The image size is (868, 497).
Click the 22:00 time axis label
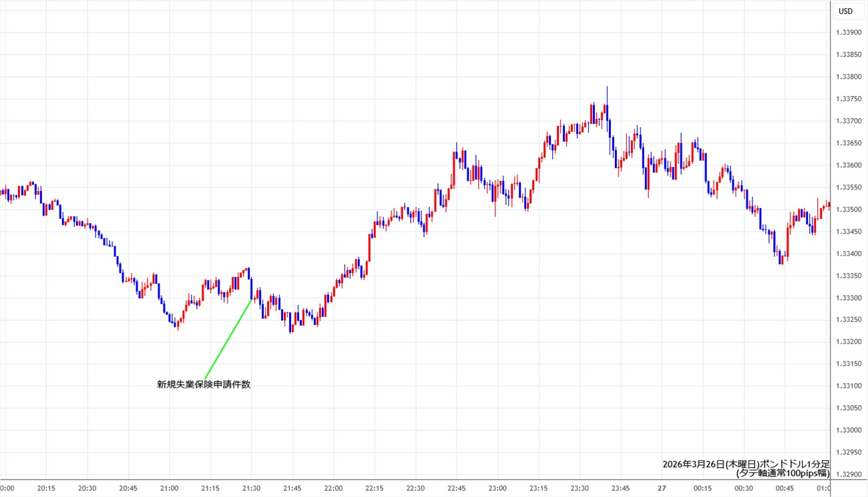coord(333,488)
